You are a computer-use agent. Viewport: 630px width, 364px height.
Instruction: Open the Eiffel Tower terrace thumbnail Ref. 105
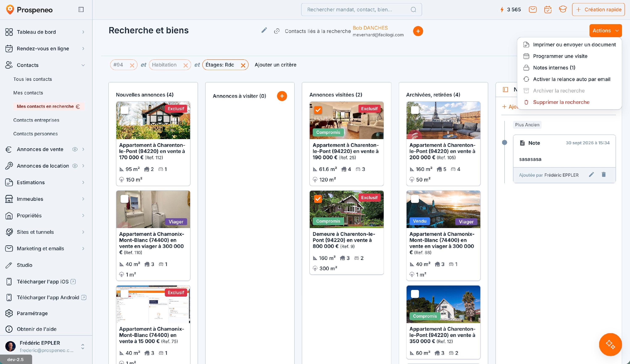(x=443, y=120)
